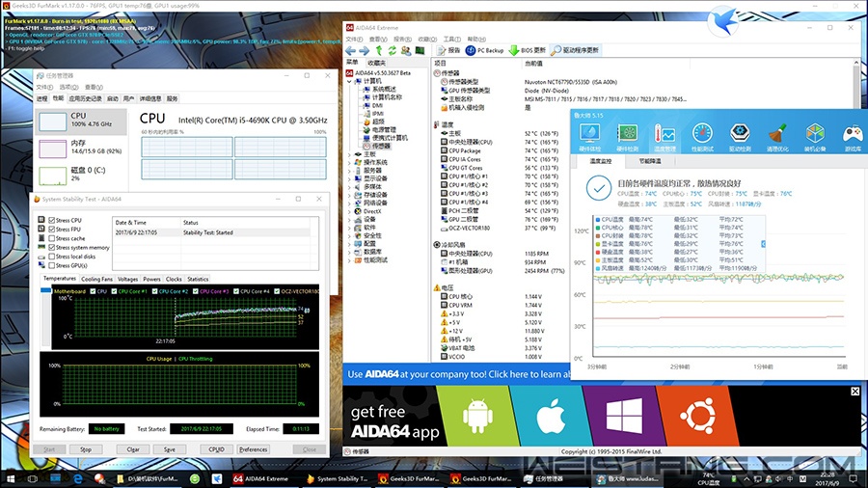Image resolution: width=868 pixels, height=488 pixels.
Task: Click 驱动程序更新 in AIDA64 toolbar
Action: [x=575, y=50]
